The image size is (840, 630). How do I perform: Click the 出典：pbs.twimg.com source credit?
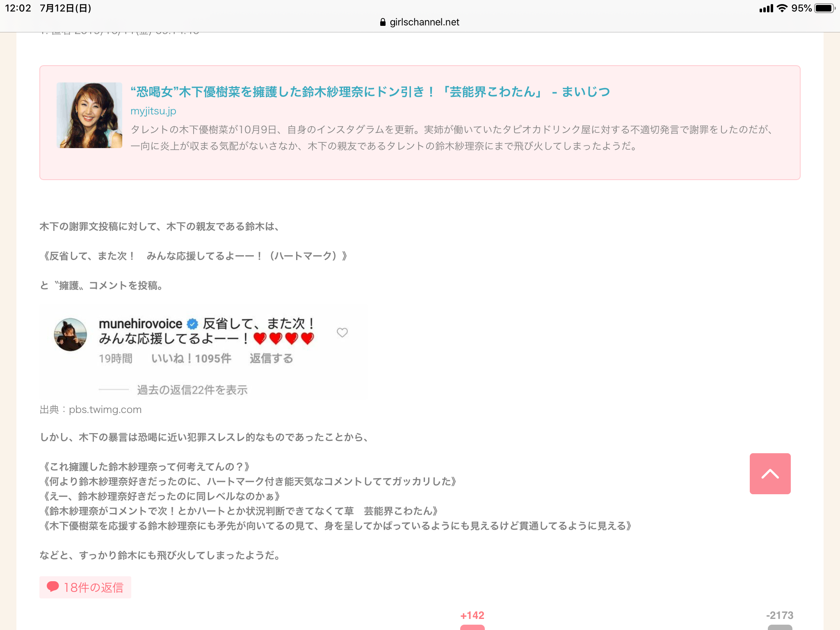91,409
